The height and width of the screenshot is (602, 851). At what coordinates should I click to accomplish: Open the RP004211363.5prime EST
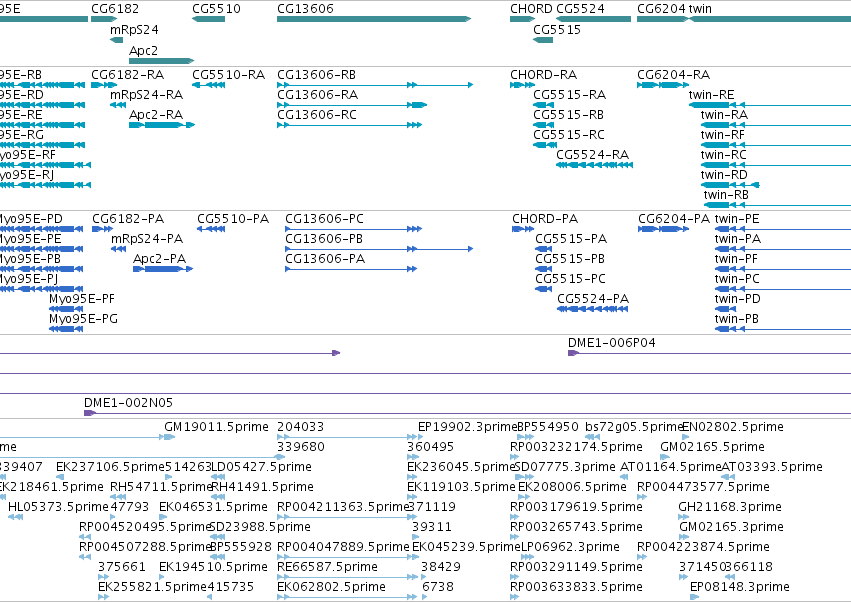(x=347, y=517)
